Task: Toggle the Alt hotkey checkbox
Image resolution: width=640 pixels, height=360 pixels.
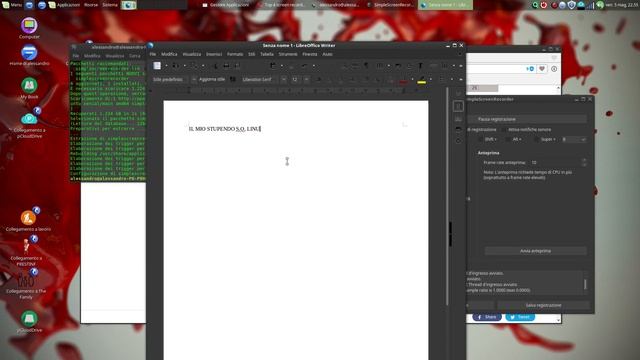Action: (x=508, y=140)
